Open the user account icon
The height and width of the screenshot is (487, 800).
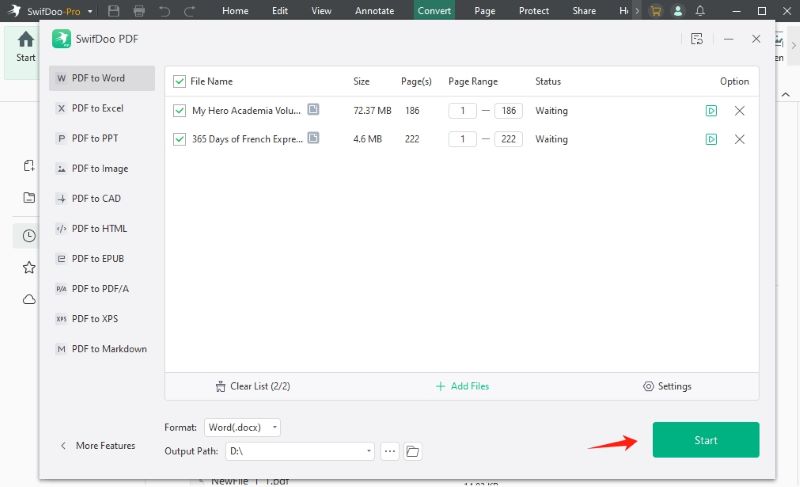click(678, 11)
